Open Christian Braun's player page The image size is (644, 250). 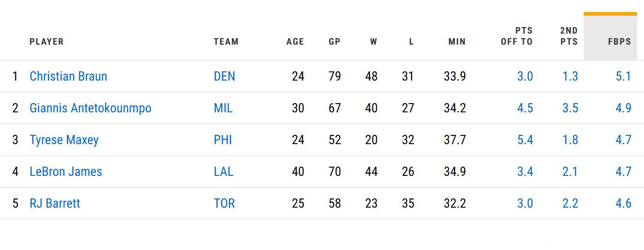click(68, 76)
